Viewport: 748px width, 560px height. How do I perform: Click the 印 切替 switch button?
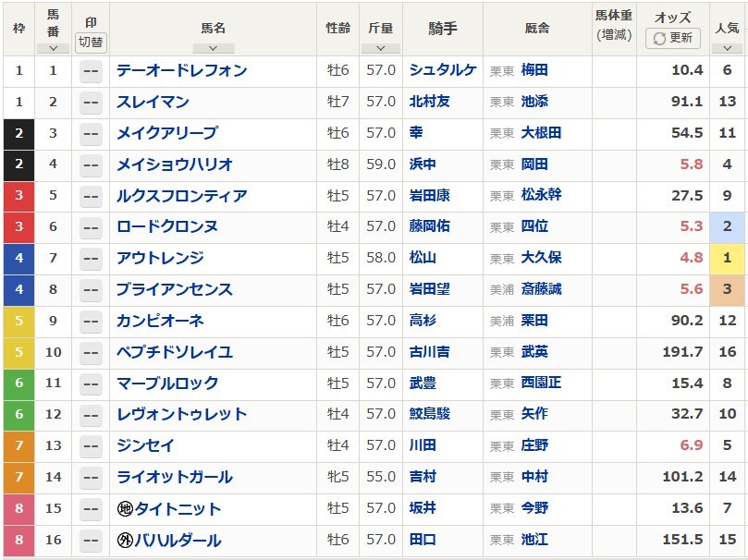click(x=91, y=43)
